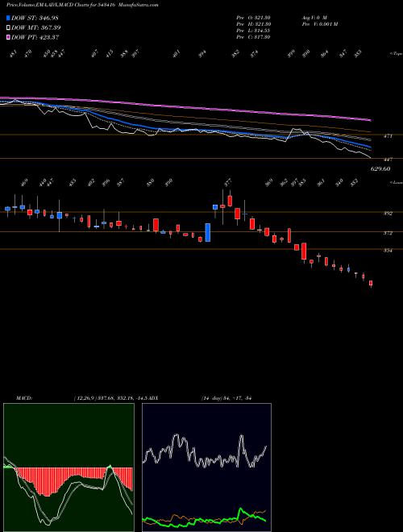
Task: Click the 471 price level label
Action: pos(388,136)
